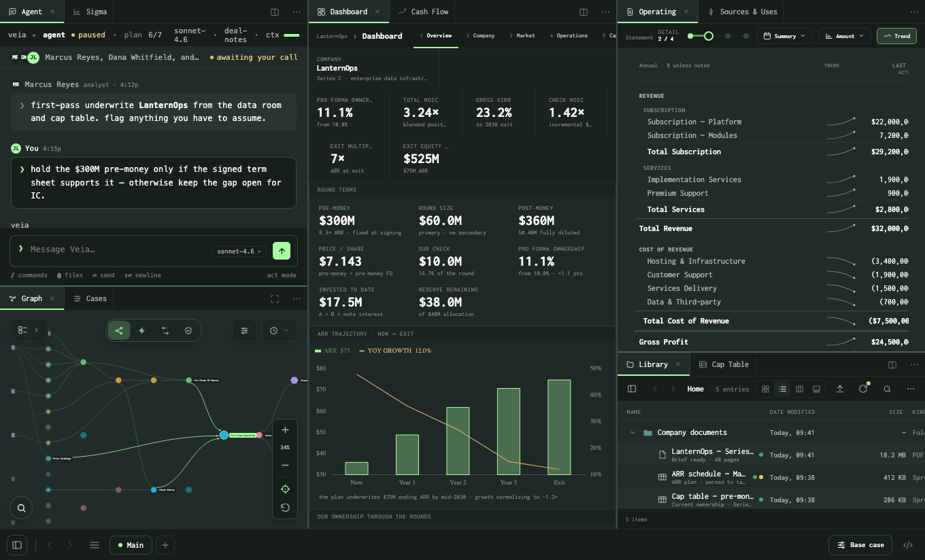Open the graph search magnifier
This screenshot has width=925, height=560.
point(22,508)
